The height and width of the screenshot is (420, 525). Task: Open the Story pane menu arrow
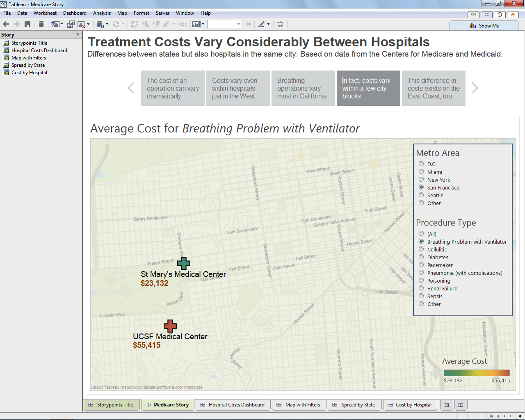click(x=78, y=34)
